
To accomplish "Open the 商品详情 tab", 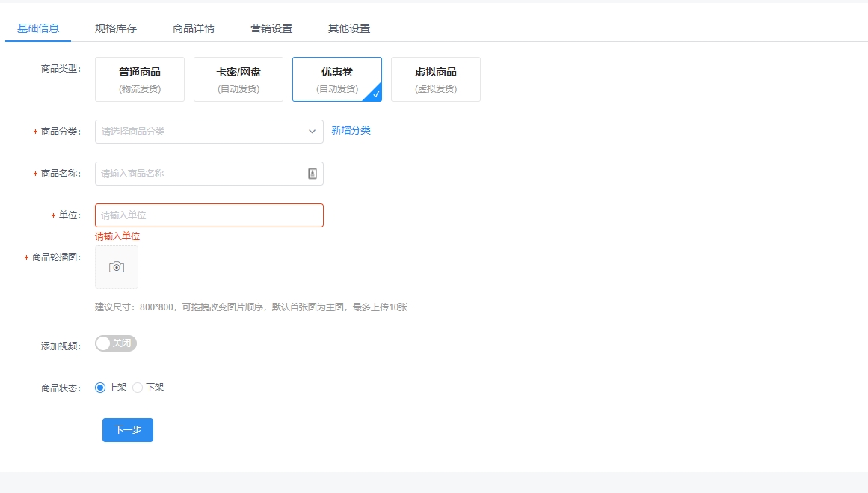I will (x=194, y=28).
